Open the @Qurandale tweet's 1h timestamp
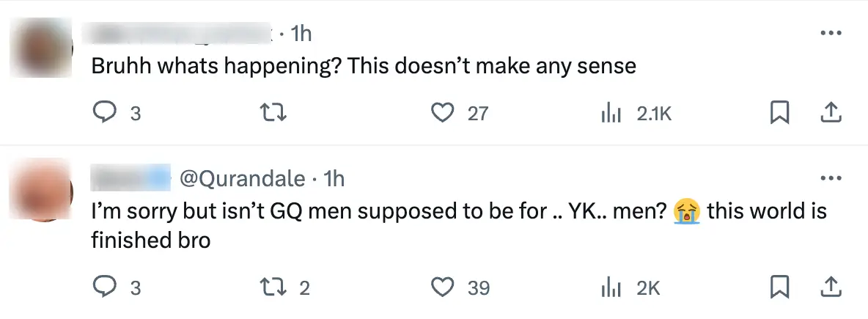 point(334,178)
